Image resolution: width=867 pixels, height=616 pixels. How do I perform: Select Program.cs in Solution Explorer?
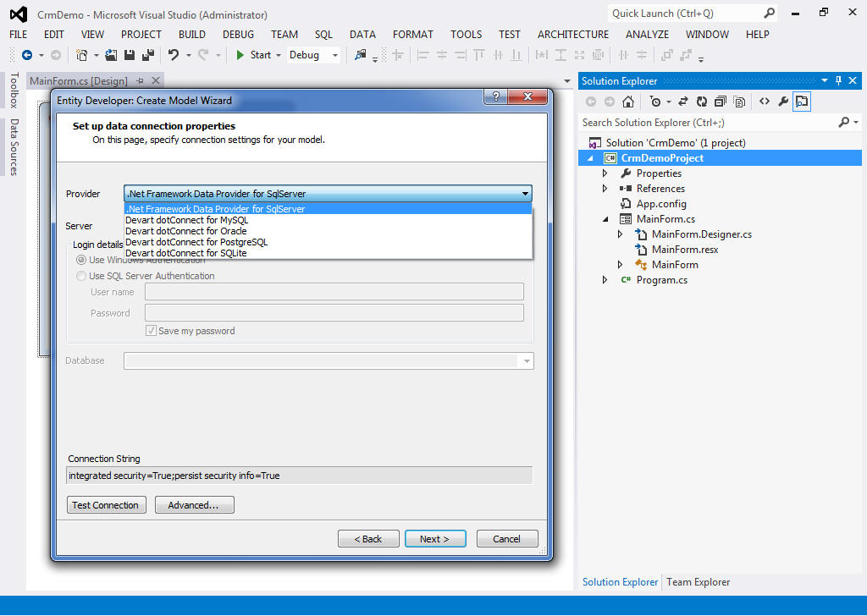[661, 280]
